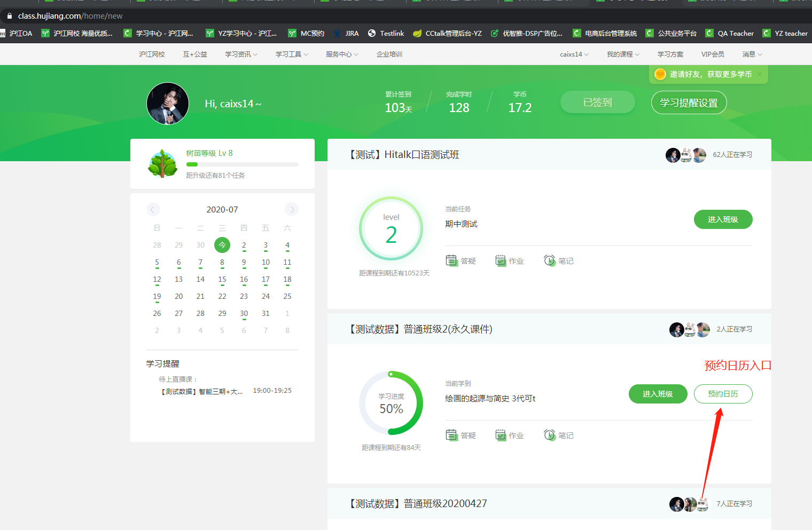The width and height of the screenshot is (812, 530).
Task: Open the VIP会员 menu item
Action: point(713,54)
